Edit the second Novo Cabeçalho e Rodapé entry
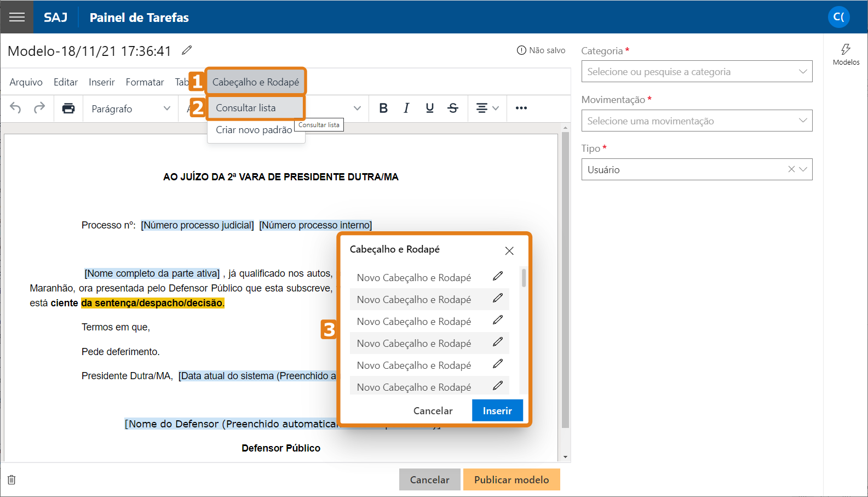 point(498,298)
